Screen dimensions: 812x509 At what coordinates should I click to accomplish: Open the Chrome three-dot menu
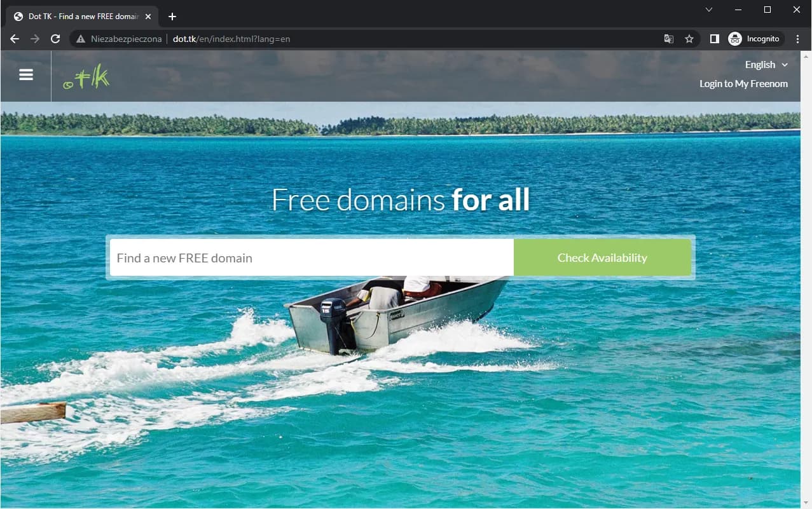coord(797,39)
